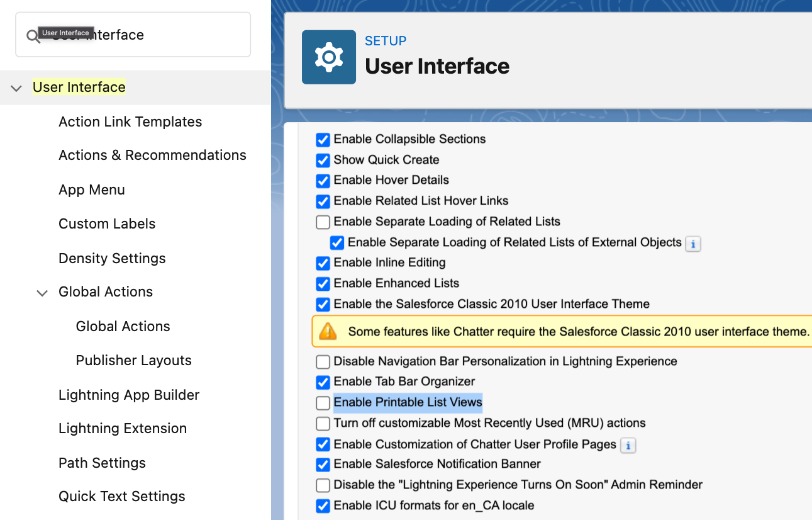Check Disable Navigation Bar Personalization checkbox

coord(323,362)
